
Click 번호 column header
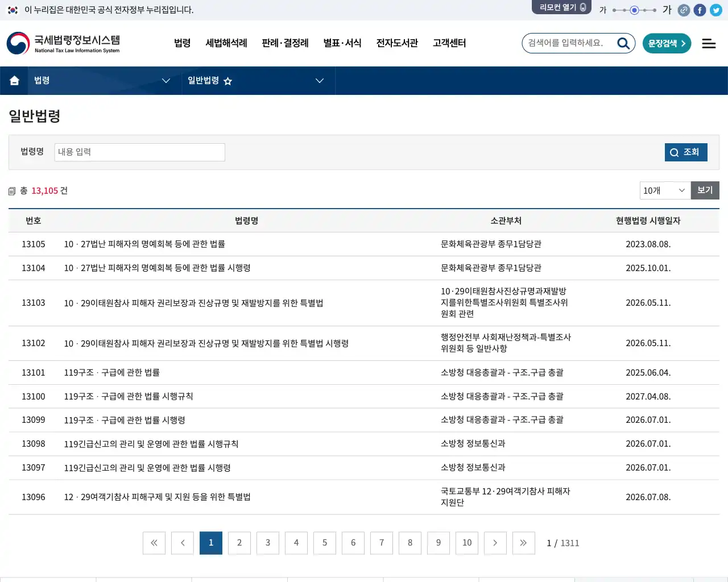pyautogui.click(x=33, y=221)
